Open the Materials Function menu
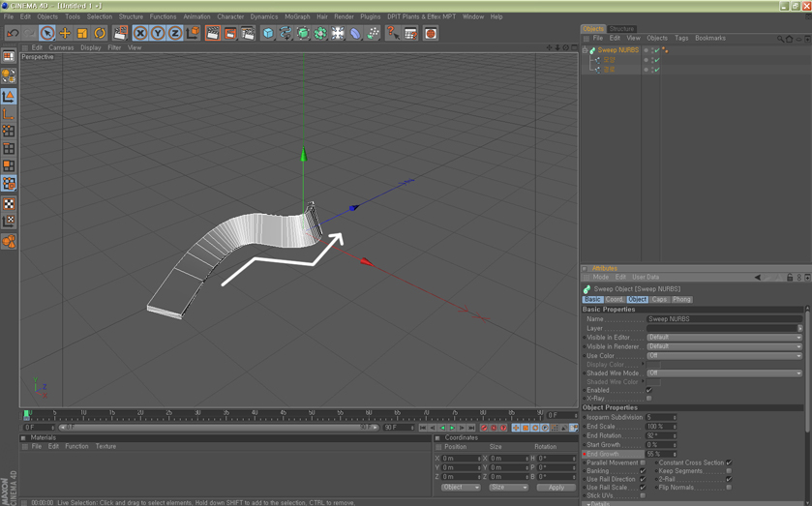The image size is (812, 506). pos(76,446)
